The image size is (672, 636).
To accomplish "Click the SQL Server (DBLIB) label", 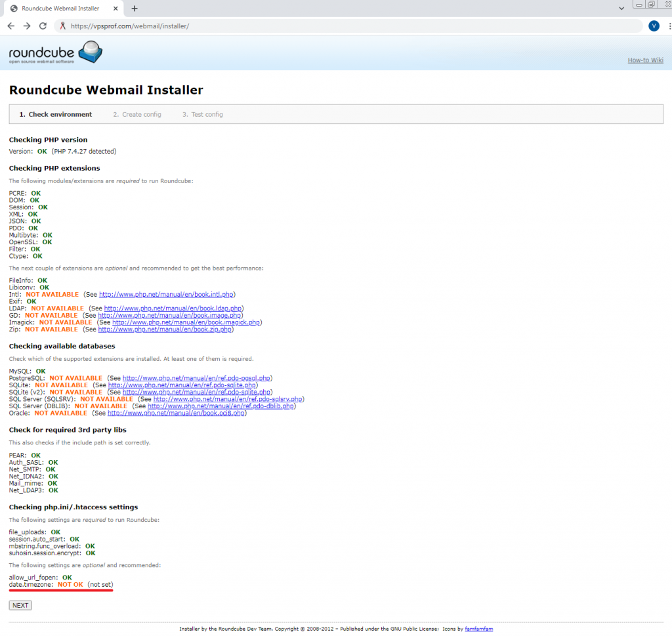I will coord(39,406).
